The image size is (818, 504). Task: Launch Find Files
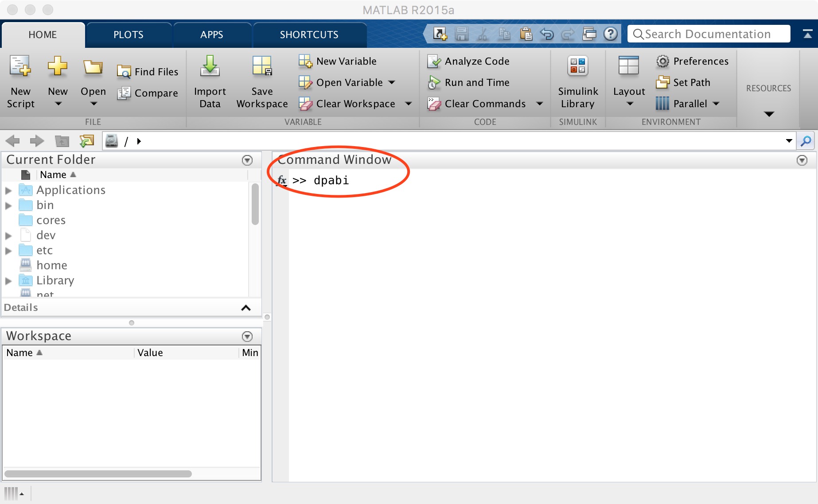click(x=148, y=72)
